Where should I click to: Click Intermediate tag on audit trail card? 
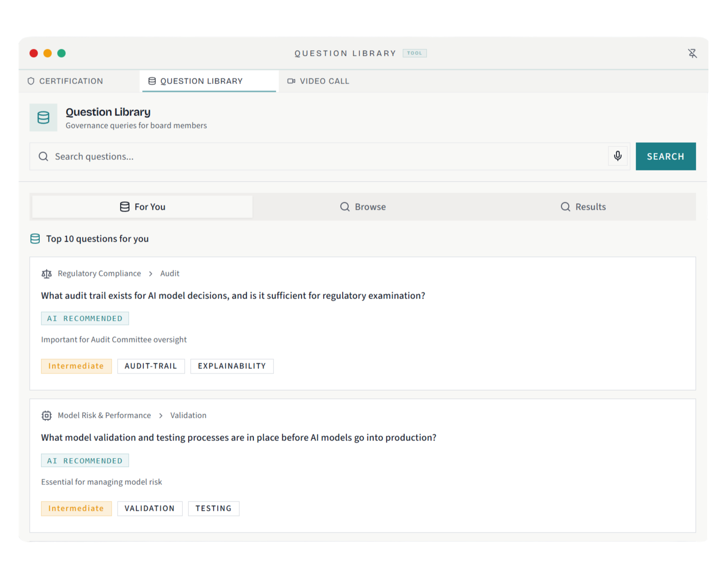coord(76,366)
